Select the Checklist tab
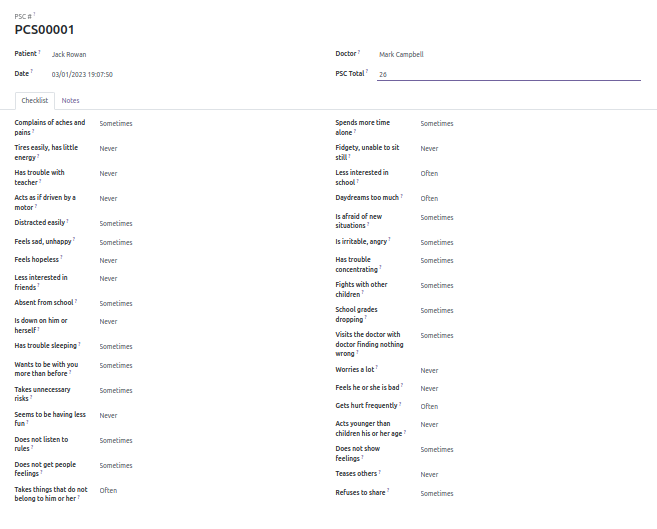657x529 pixels. pyautogui.click(x=35, y=101)
